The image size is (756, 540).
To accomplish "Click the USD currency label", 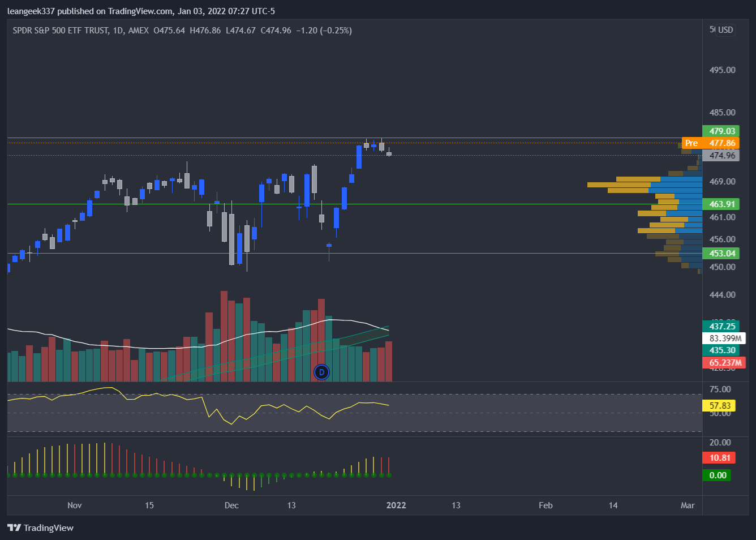I will 725,29.
